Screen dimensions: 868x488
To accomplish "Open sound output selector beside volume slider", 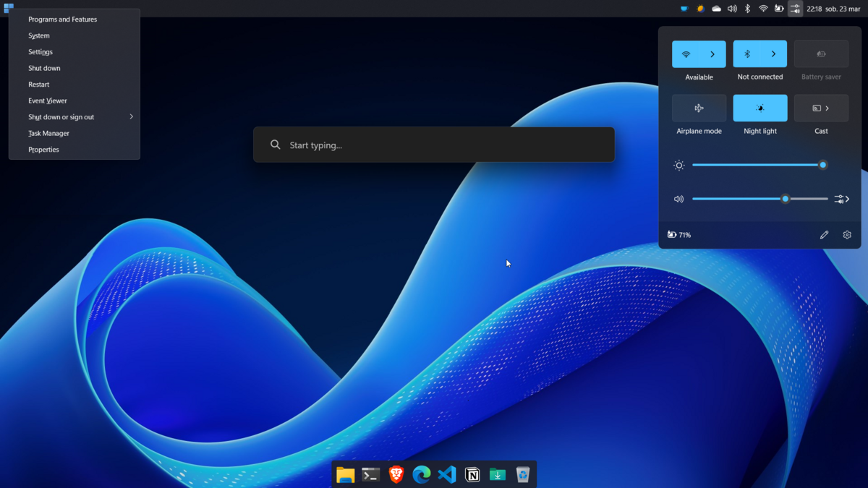I will [x=841, y=199].
